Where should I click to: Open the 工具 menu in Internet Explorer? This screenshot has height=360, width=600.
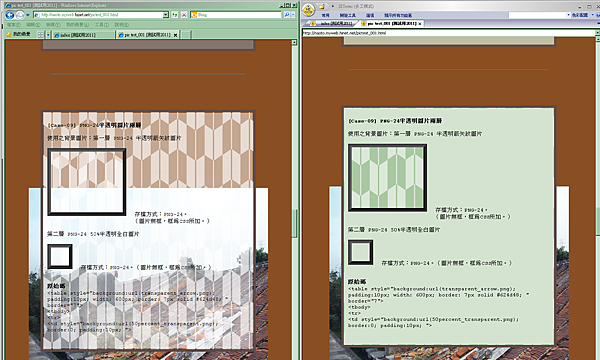point(102,24)
